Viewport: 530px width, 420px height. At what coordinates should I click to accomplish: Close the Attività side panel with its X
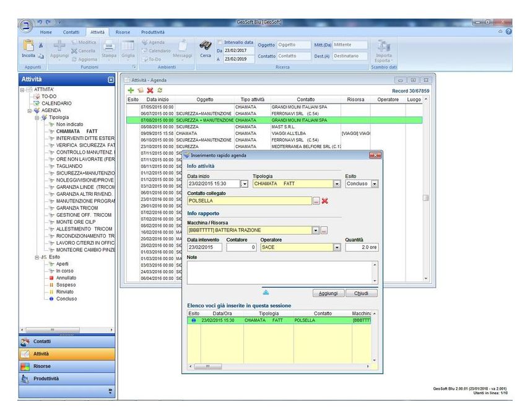[x=111, y=80]
